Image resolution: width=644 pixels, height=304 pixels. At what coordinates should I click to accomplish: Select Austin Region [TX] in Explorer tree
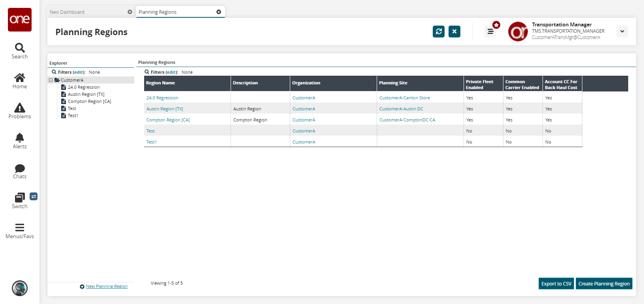[x=86, y=94]
